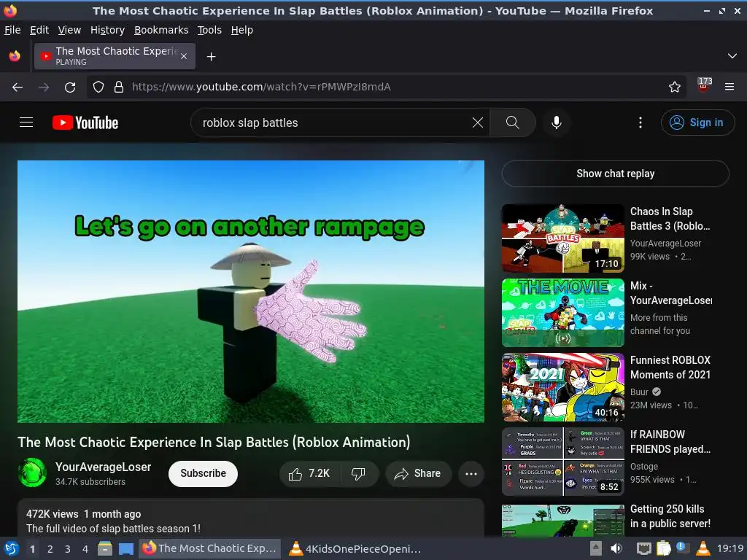747x560 pixels.
Task: Click the Buur channel name
Action: 639,392
